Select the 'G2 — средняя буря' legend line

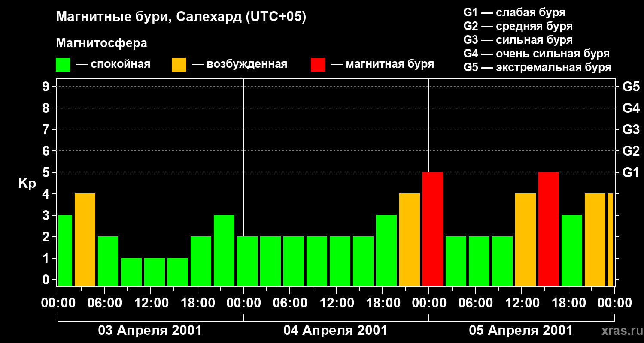click(x=518, y=26)
